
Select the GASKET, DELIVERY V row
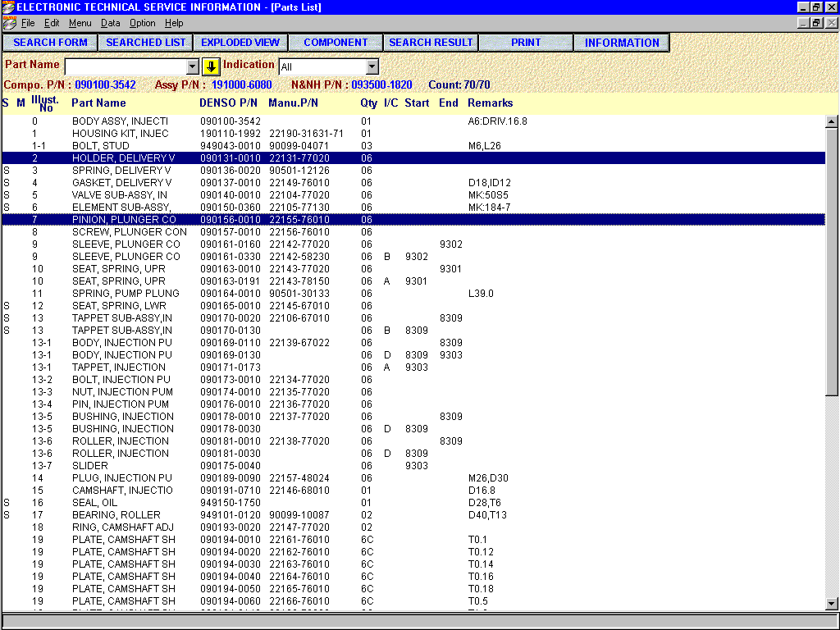[x=413, y=183]
